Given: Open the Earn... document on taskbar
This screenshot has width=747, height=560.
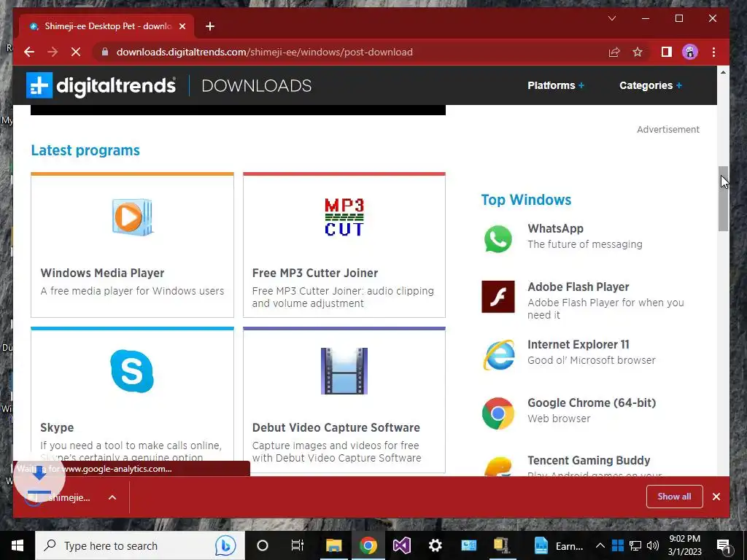Looking at the screenshot, I should 559,545.
